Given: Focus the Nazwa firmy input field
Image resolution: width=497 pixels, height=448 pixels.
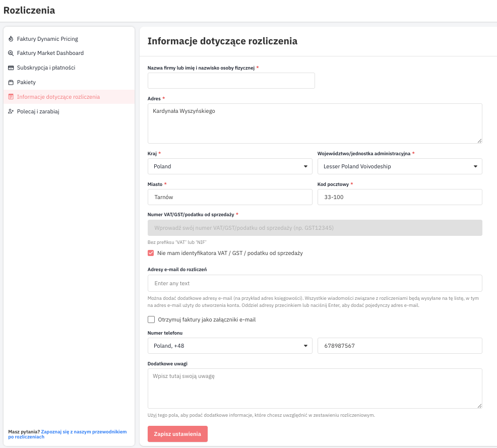Looking at the screenshot, I should pos(231,81).
